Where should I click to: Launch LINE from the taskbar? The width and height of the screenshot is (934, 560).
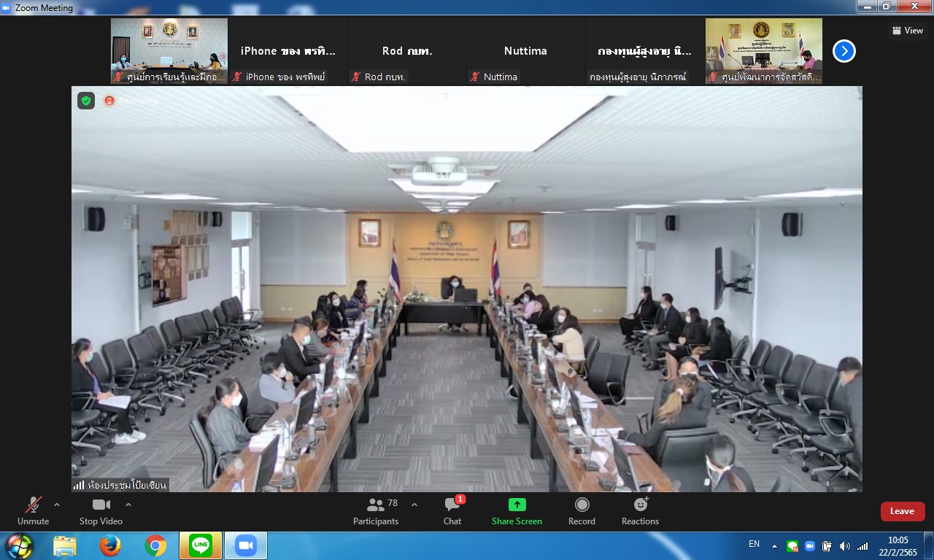(x=200, y=545)
